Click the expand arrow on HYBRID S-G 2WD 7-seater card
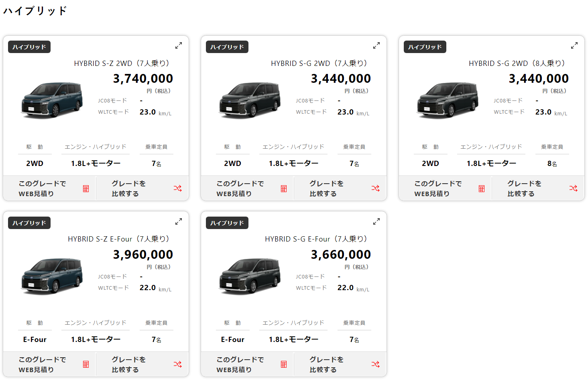Image resolution: width=588 pixels, height=391 pixels. [x=376, y=45]
